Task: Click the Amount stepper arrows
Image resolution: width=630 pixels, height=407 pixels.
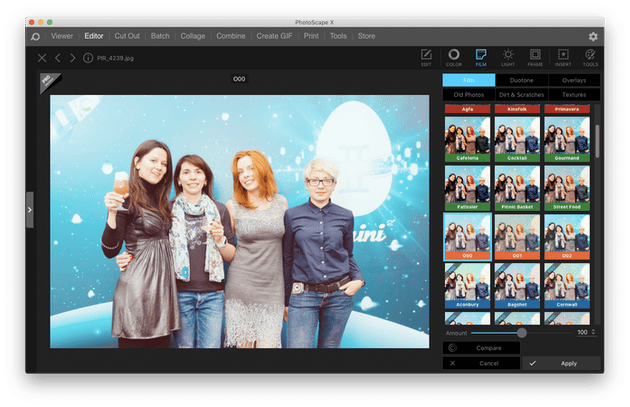Action: coord(593,332)
